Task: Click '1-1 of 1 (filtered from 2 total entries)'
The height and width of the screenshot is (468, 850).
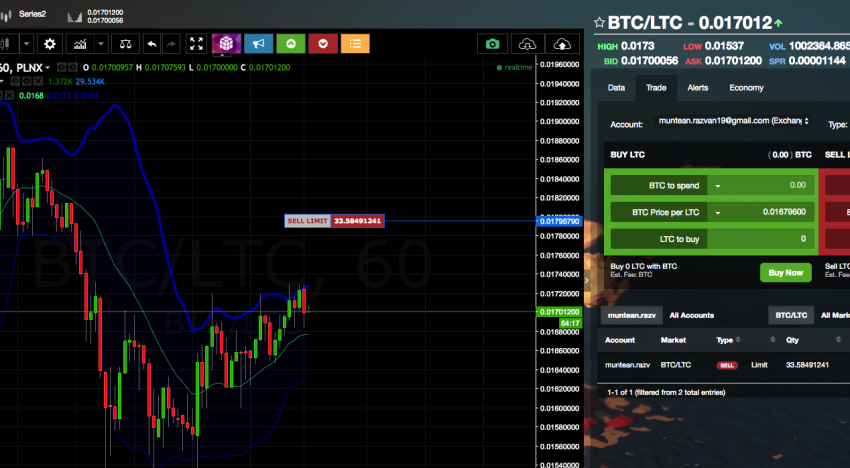Action: 666,392
